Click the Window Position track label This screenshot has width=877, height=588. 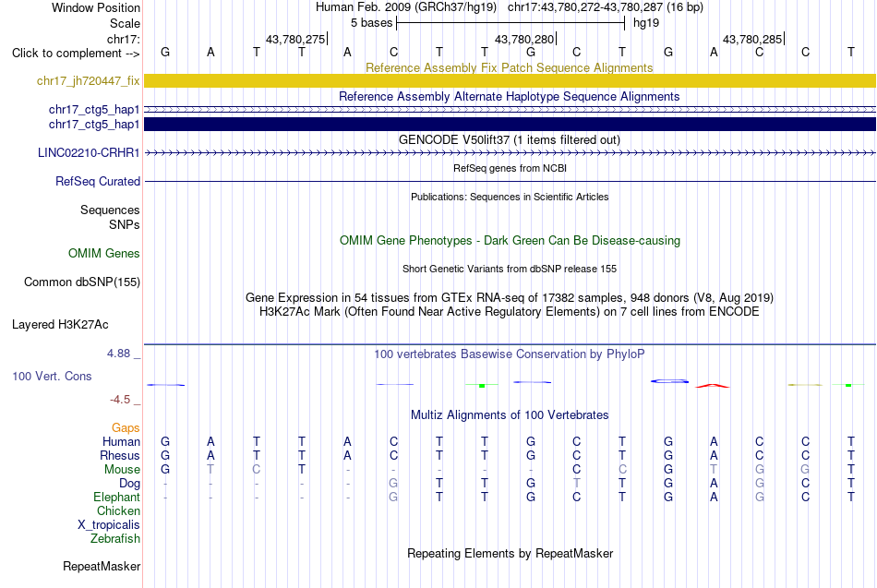pyautogui.click(x=96, y=7)
